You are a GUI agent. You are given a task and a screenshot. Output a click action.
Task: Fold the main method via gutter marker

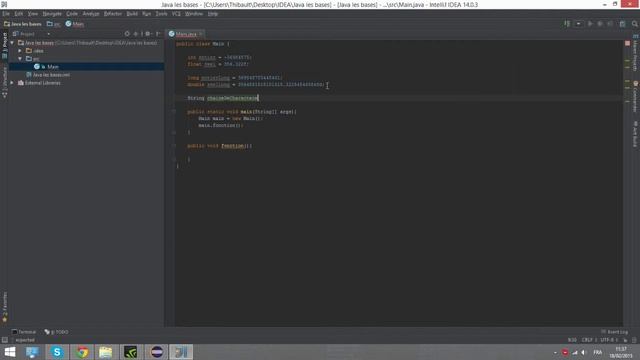point(173,111)
